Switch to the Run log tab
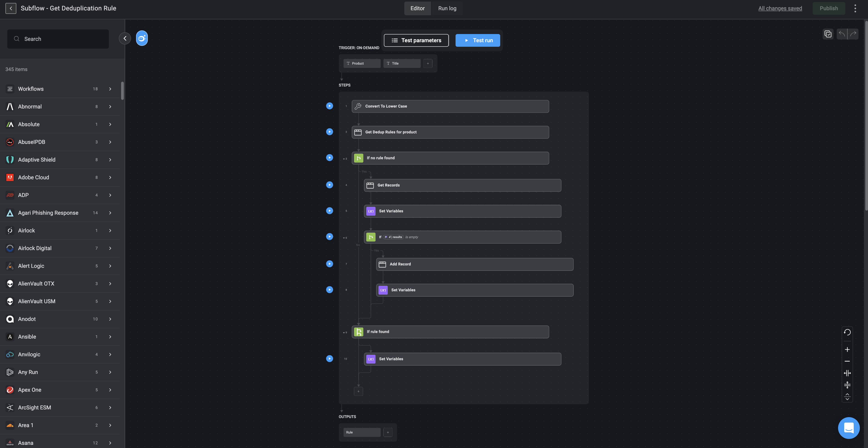Viewport: 868px width, 448px height. 447,8
